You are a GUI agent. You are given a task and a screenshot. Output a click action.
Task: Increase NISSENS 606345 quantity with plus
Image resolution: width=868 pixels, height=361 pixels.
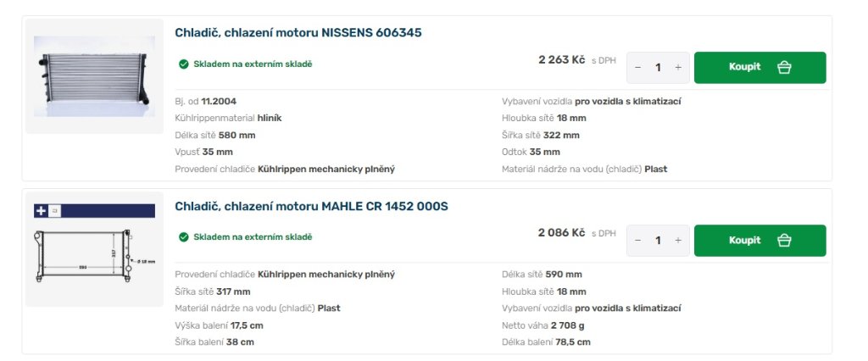pyautogui.click(x=678, y=68)
